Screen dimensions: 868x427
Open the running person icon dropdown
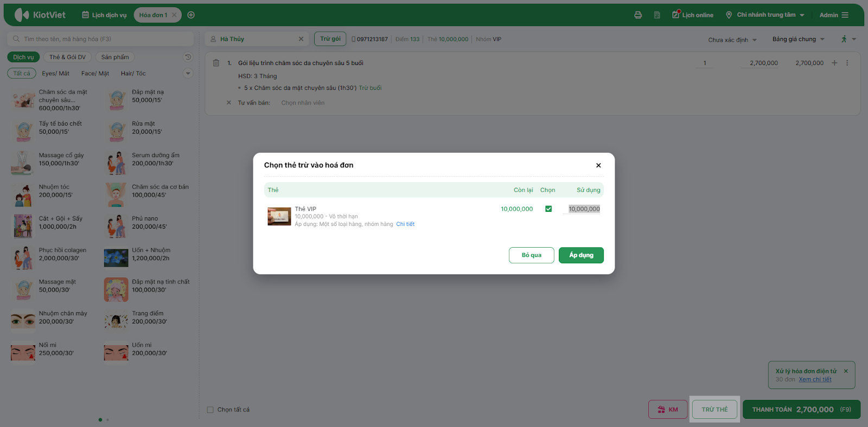[848, 39]
